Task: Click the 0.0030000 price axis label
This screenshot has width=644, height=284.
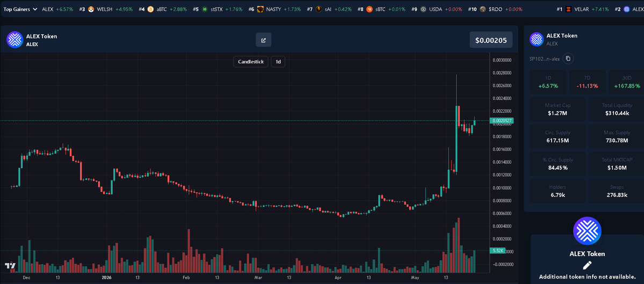Action: (502, 60)
